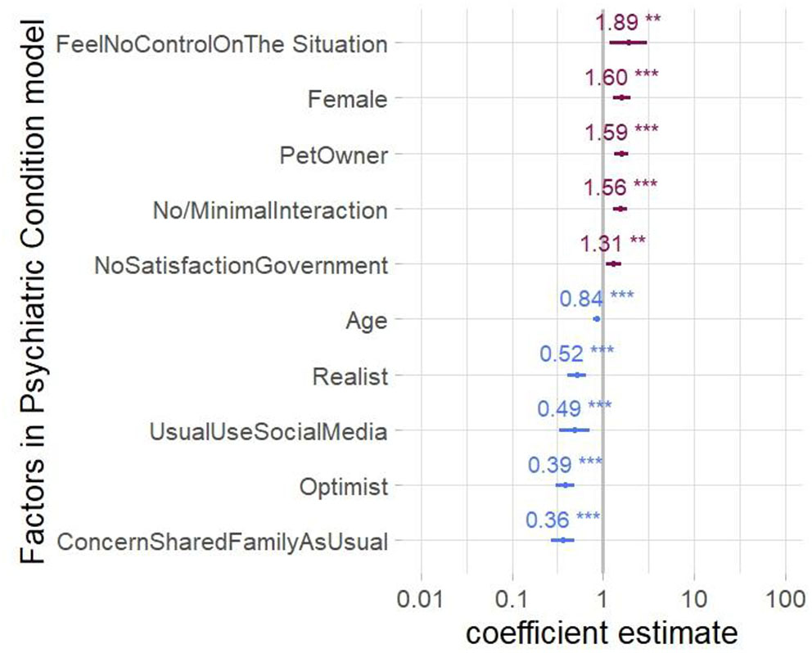Click the UsualUseSocialMedia factor label
This screenshot has width=812, height=653.
click(x=268, y=432)
